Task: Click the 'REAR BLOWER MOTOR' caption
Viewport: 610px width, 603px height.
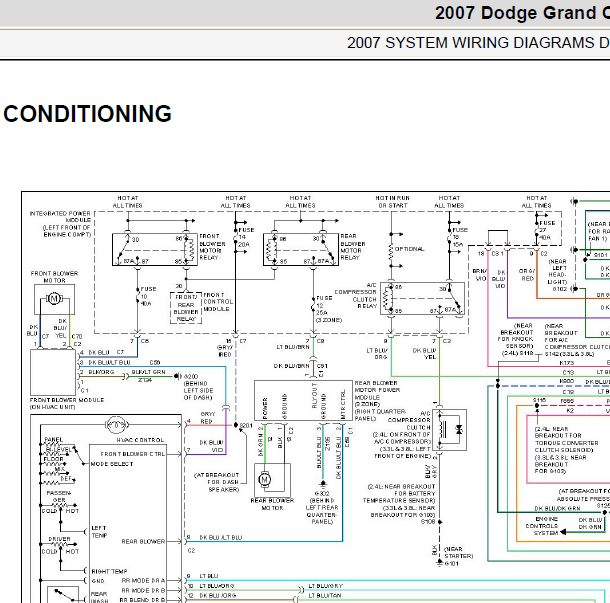Action: [x=272, y=504]
